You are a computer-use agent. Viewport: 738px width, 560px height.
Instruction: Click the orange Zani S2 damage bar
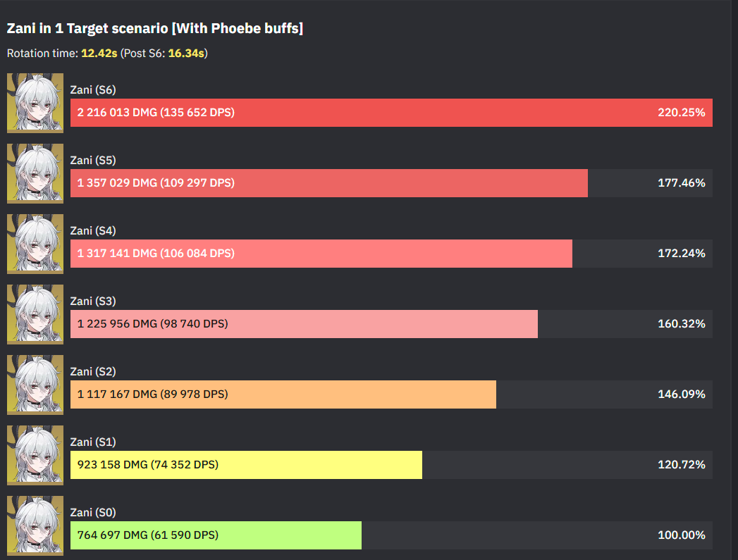pos(283,394)
